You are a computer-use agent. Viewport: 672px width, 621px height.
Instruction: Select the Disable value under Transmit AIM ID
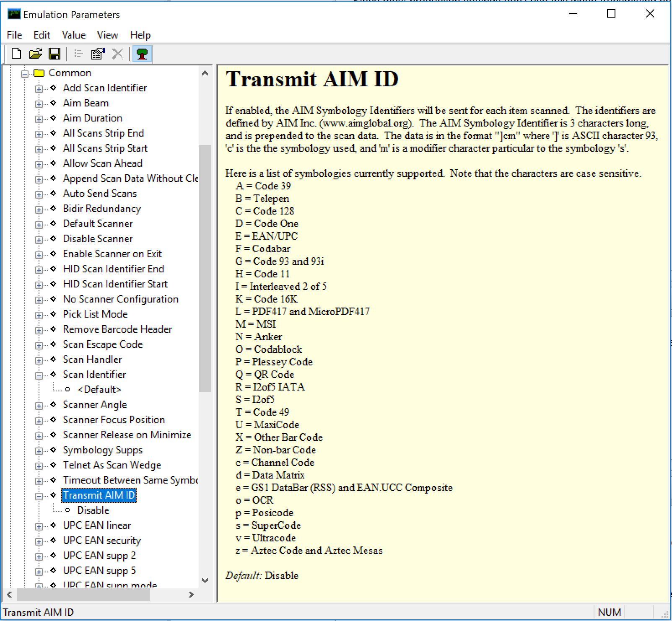point(93,510)
